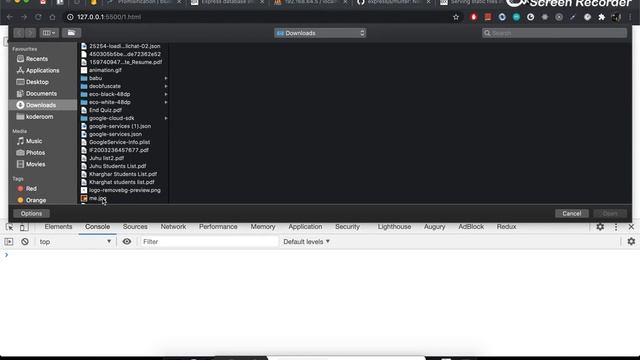Change the file dialog view mode

[49, 33]
